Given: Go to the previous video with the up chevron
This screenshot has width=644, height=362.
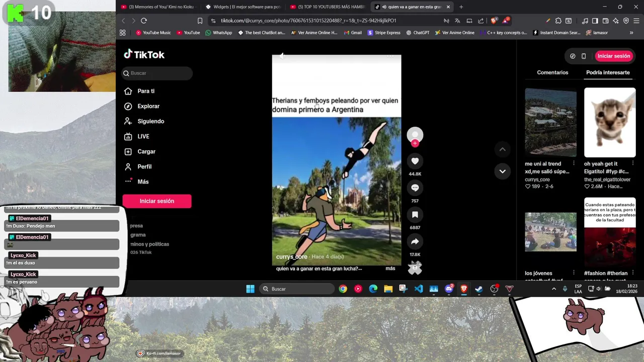Looking at the screenshot, I should 502,149.
